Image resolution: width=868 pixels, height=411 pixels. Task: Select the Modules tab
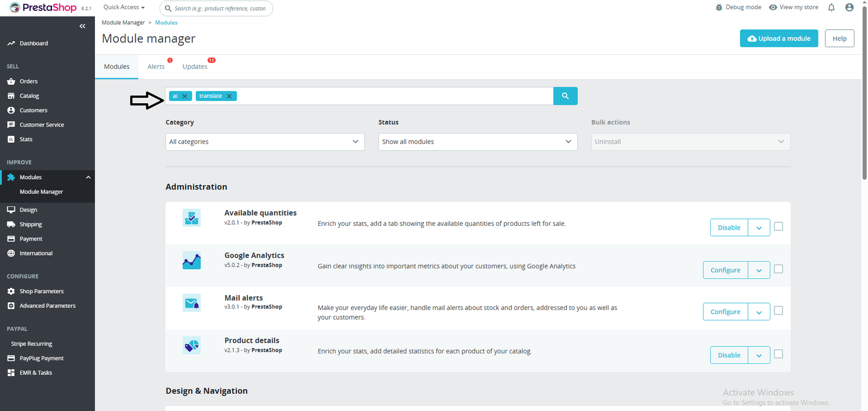pyautogui.click(x=117, y=67)
